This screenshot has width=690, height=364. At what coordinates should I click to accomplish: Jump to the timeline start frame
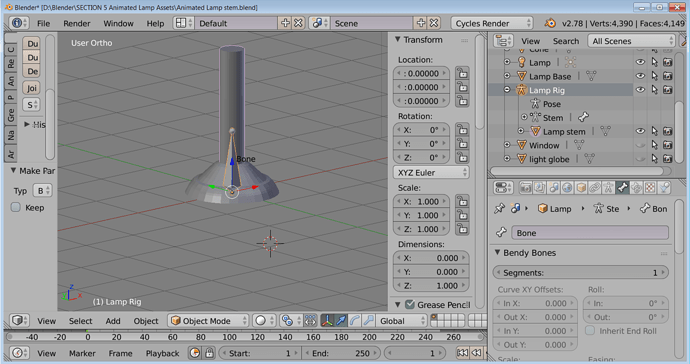(462, 353)
